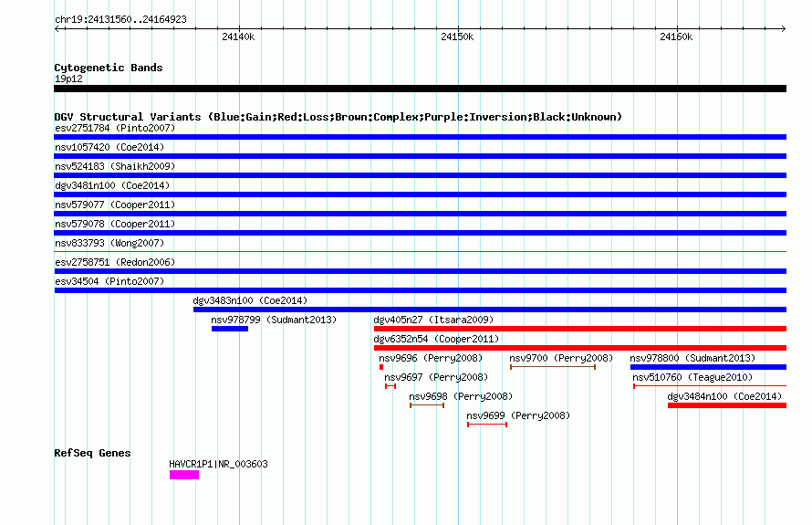Click the dgv3481n100 (Coe2014) label
The image size is (812, 525).
(112, 185)
